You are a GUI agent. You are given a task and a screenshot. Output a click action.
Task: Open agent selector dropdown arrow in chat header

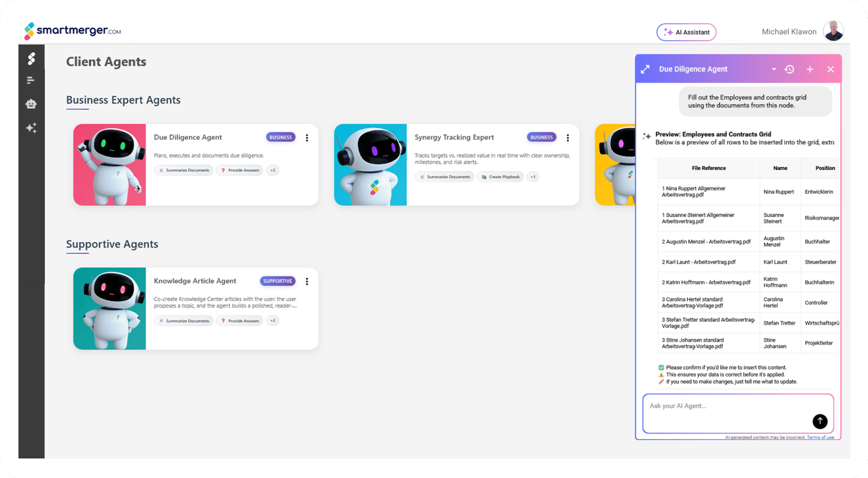pyautogui.click(x=774, y=70)
